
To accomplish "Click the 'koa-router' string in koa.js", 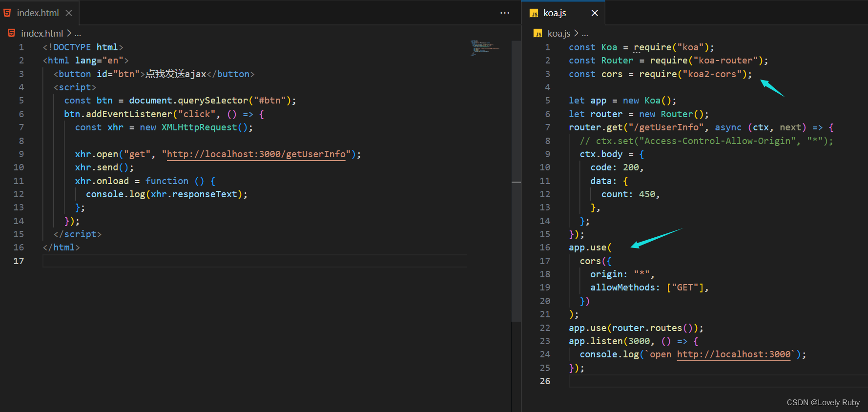I will tap(726, 61).
